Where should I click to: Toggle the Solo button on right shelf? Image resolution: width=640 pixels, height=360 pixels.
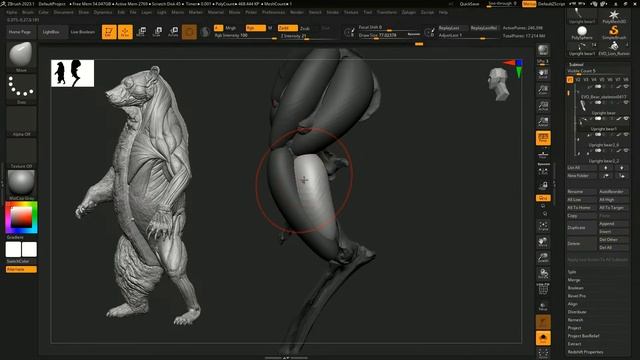click(x=543, y=338)
